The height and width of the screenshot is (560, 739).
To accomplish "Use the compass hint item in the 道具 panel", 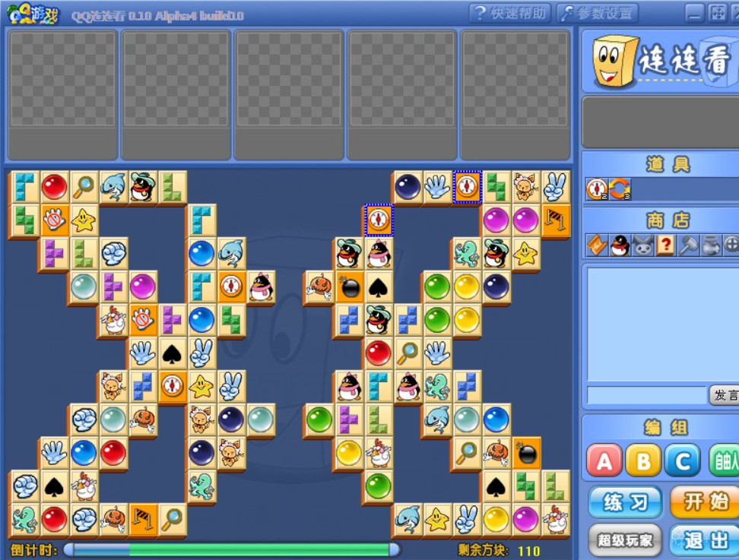I will point(596,189).
